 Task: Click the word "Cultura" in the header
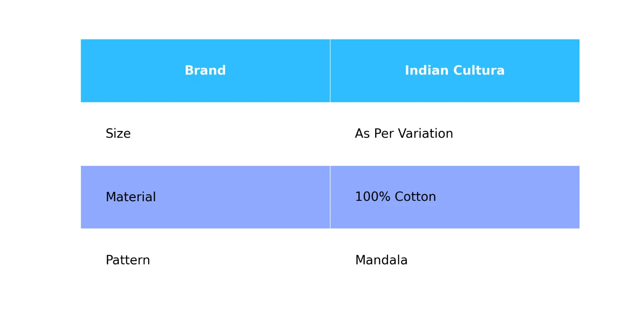click(479, 70)
